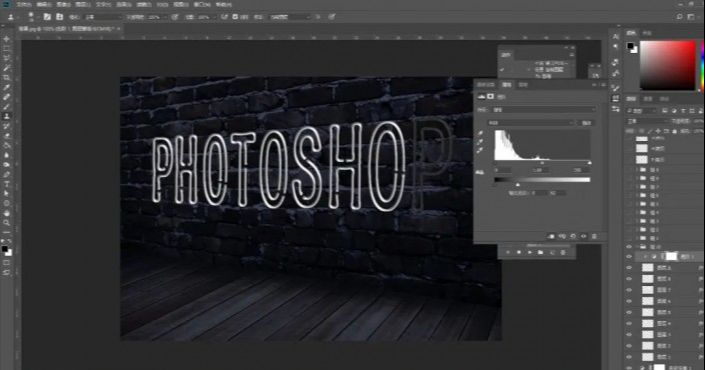Click the gray point eyedropper in Levels
This screenshot has width=705, height=370.
pyautogui.click(x=481, y=142)
